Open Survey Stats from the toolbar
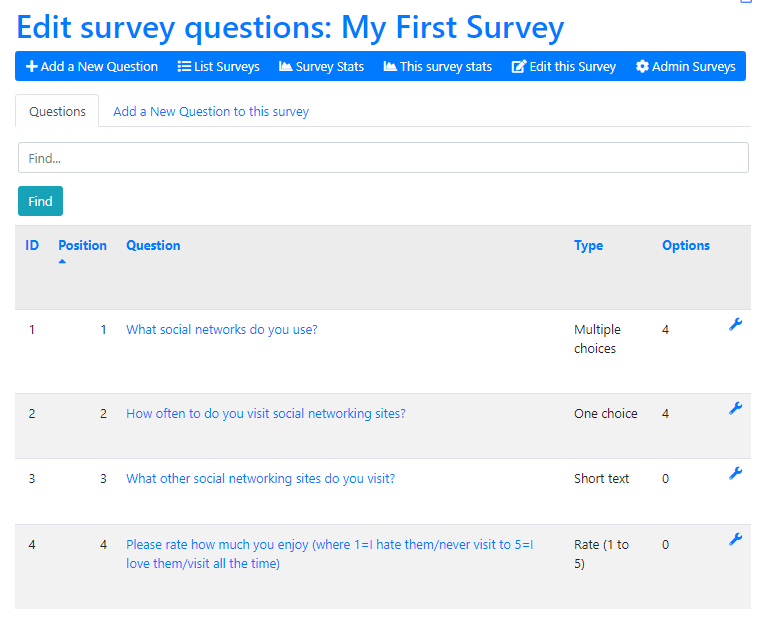 pyautogui.click(x=321, y=67)
